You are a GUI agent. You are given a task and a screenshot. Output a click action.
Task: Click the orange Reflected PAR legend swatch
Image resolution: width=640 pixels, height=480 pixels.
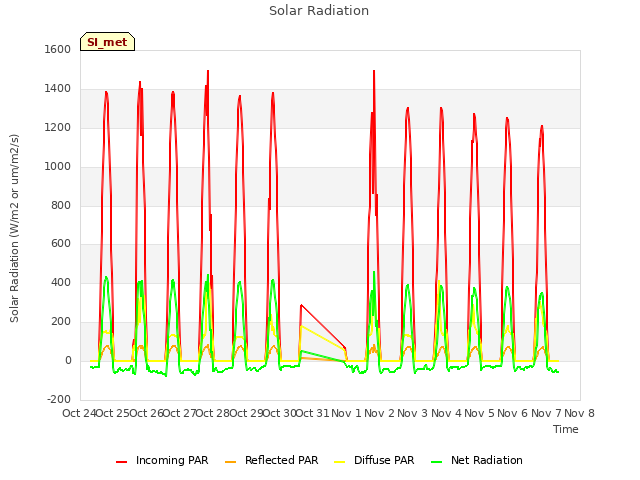tap(231, 462)
